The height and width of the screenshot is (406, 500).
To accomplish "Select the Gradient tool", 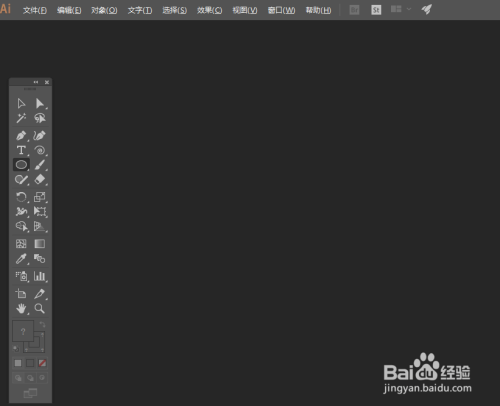I will pos(40,244).
